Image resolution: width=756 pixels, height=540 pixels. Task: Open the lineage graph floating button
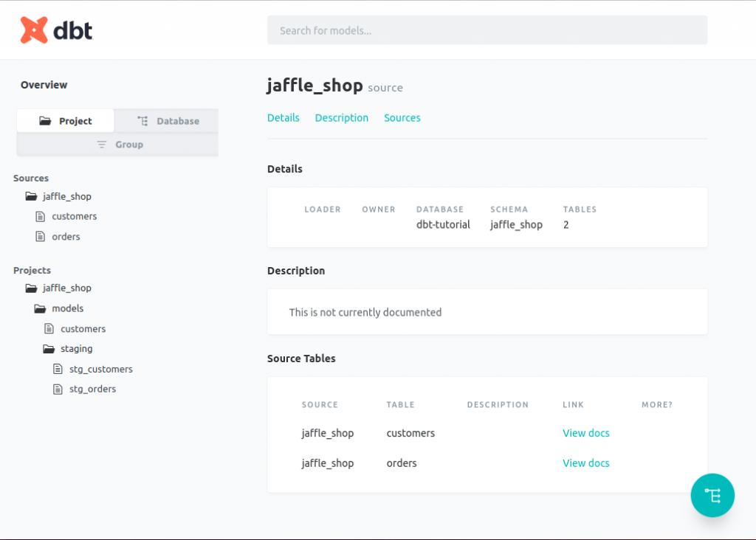pyautogui.click(x=712, y=495)
